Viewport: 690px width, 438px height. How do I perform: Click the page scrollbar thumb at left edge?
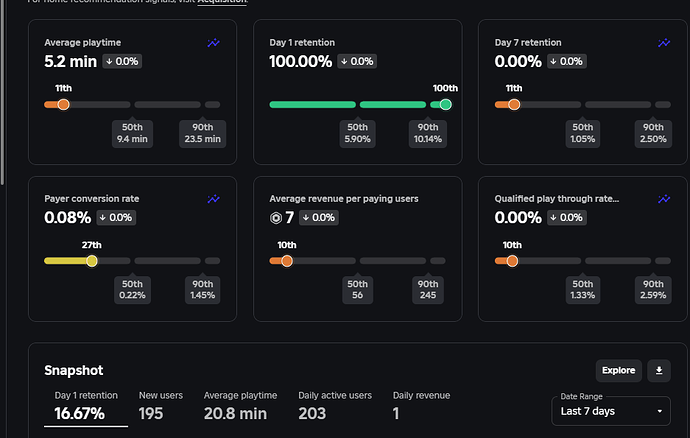coord(2,90)
